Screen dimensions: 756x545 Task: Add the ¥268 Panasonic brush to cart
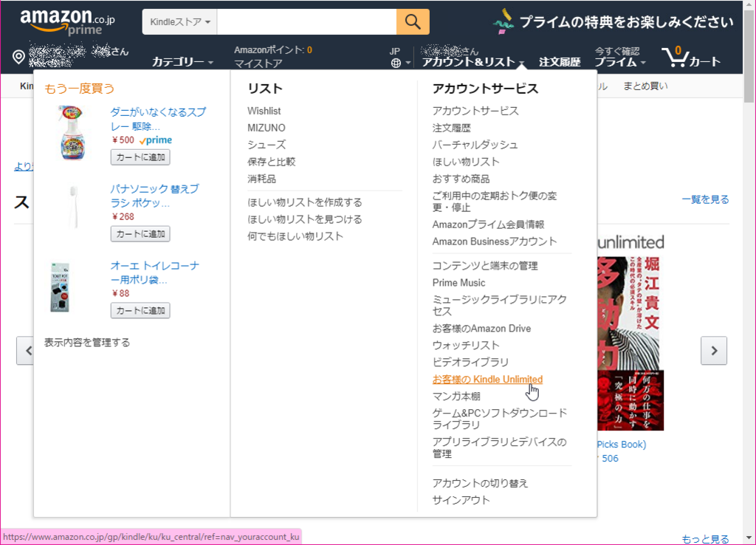[140, 234]
